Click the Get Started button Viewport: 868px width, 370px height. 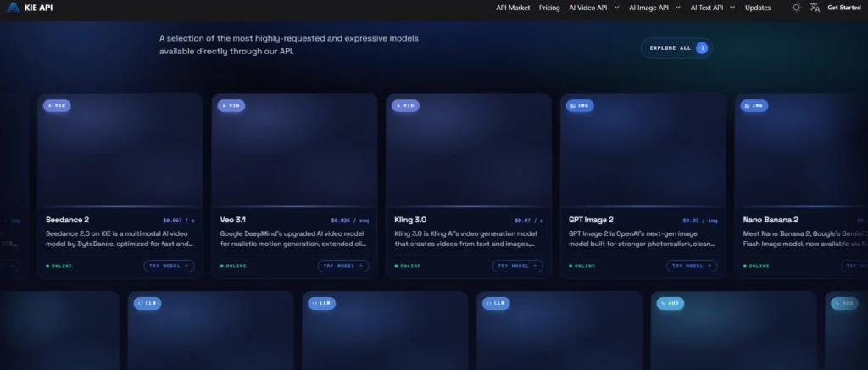(843, 8)
